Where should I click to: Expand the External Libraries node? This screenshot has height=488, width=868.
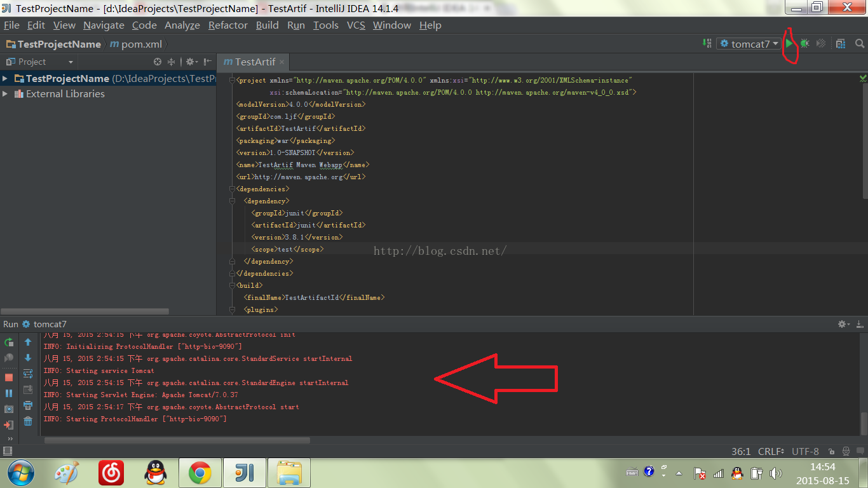click(x=5, y=93)
